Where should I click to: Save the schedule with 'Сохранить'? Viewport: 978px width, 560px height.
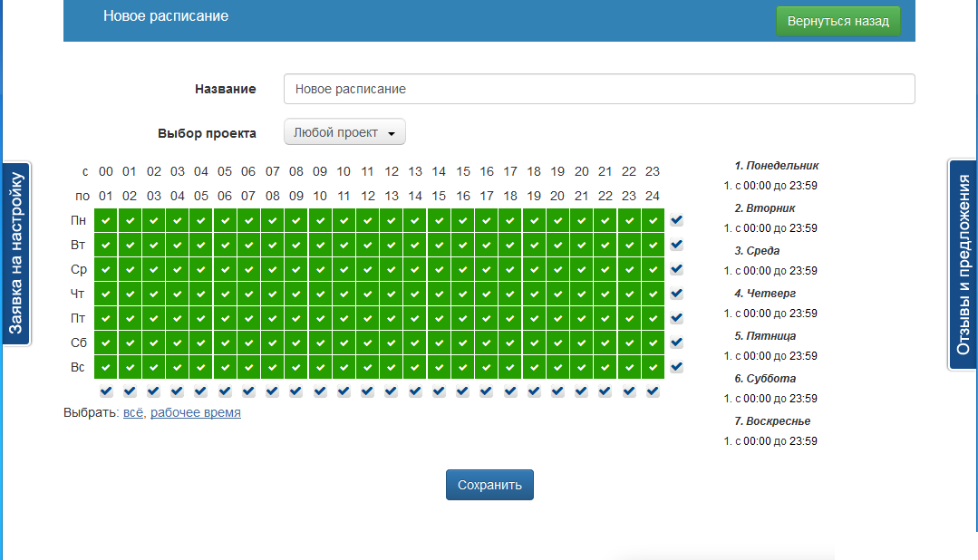point(489,485)
